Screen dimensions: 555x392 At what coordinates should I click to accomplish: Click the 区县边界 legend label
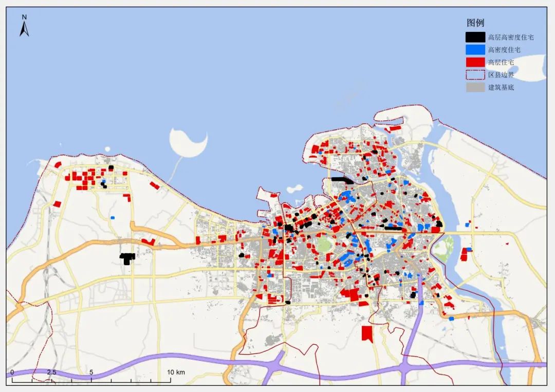501,74
